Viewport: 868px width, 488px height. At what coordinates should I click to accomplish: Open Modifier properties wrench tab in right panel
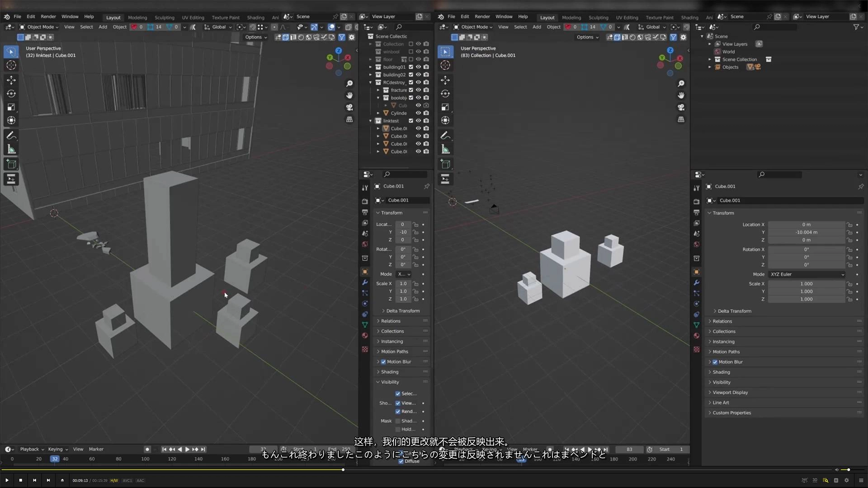pos(697,282)
